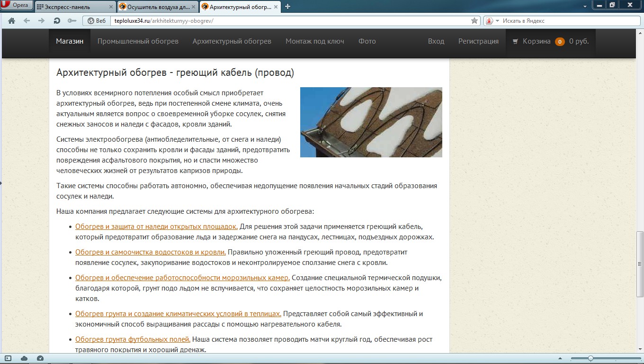Click paragraph starting Системы электрообогрева
Viewport: 644px width, 364px height.
tap(173, 155)
